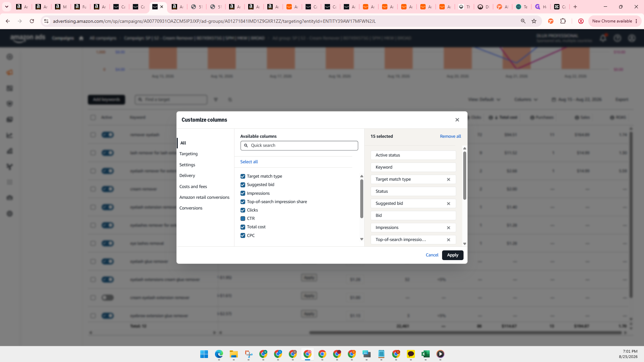
Task: Click Select all link
Action: [x=249, y=162]
